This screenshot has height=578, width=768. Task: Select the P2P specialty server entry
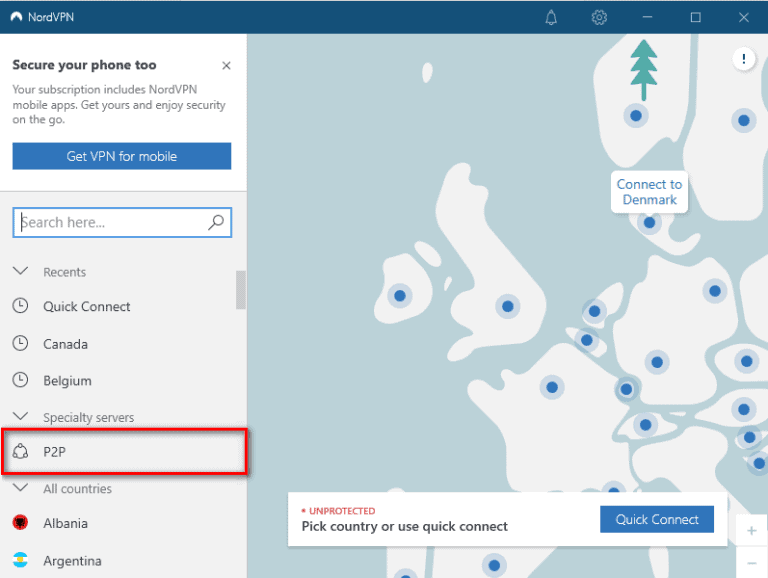point(124,452)
